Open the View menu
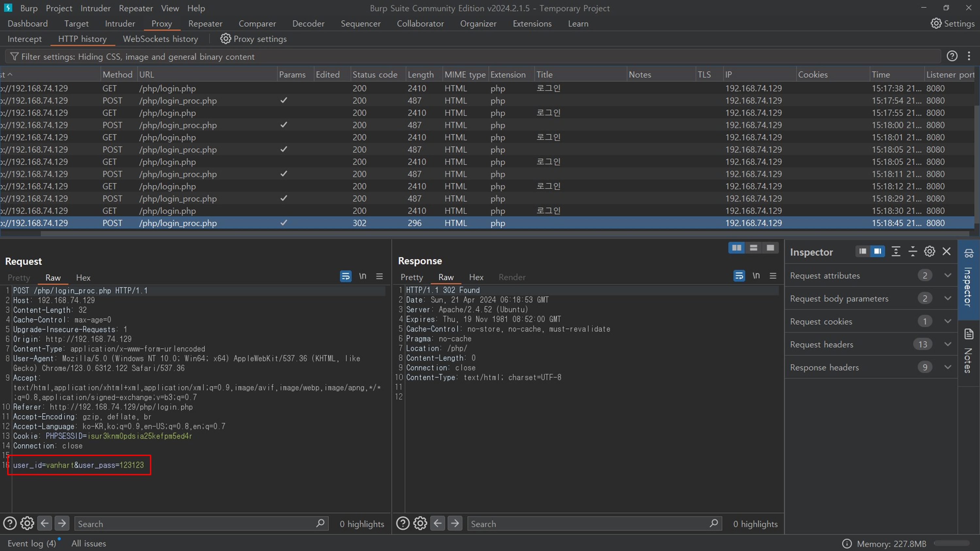This screenshot has width=980, height=551. click(170, 8)
